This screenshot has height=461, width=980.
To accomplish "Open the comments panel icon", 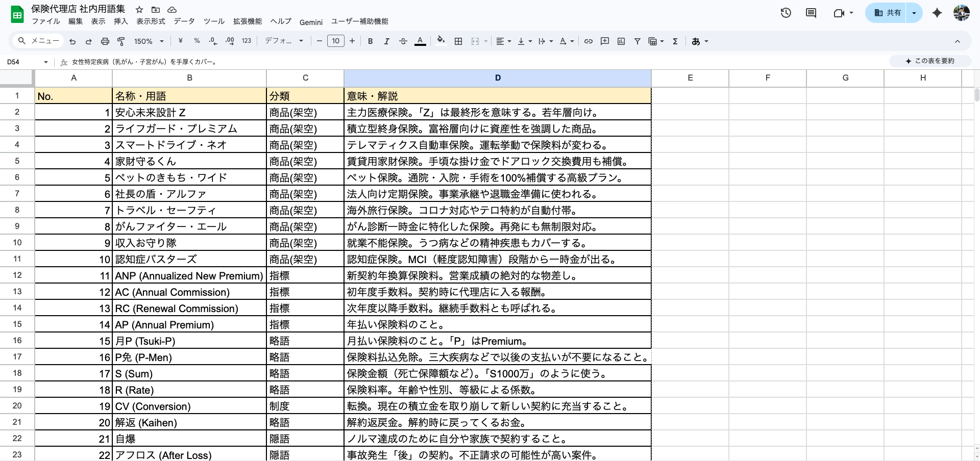I will click(x=811, y=13).
